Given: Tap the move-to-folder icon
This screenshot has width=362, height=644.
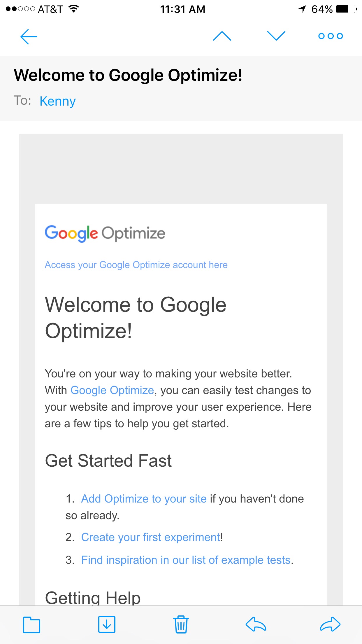Looking at the screenshot, I should [31, 625].
